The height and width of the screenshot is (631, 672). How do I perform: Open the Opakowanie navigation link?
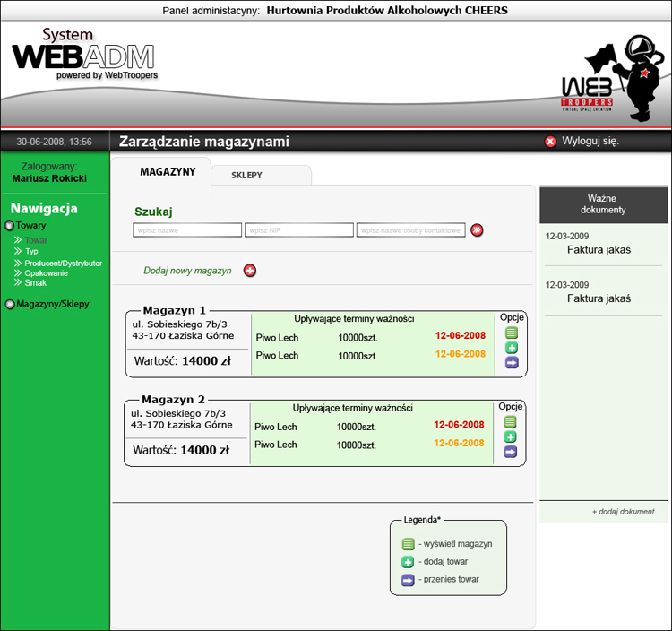coord(46,273)
